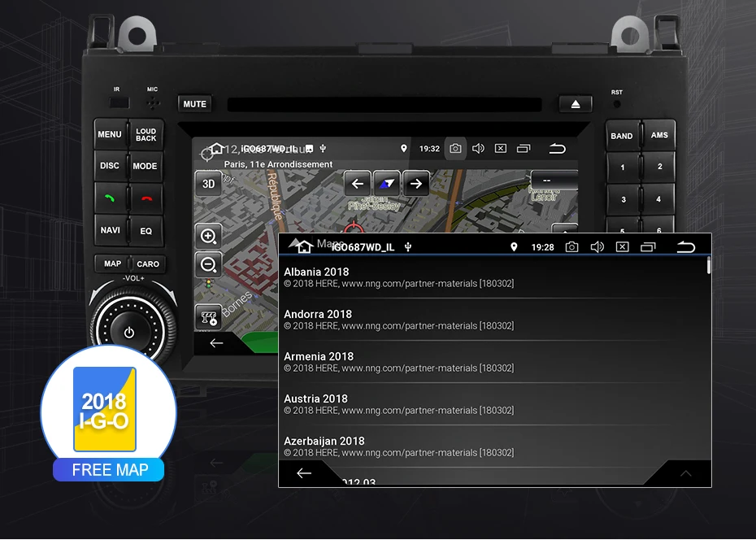Image resolution: width=756 pixels, height=540 pixels.
Task: Click the RST reset pinhole
Action: (617, 103)
